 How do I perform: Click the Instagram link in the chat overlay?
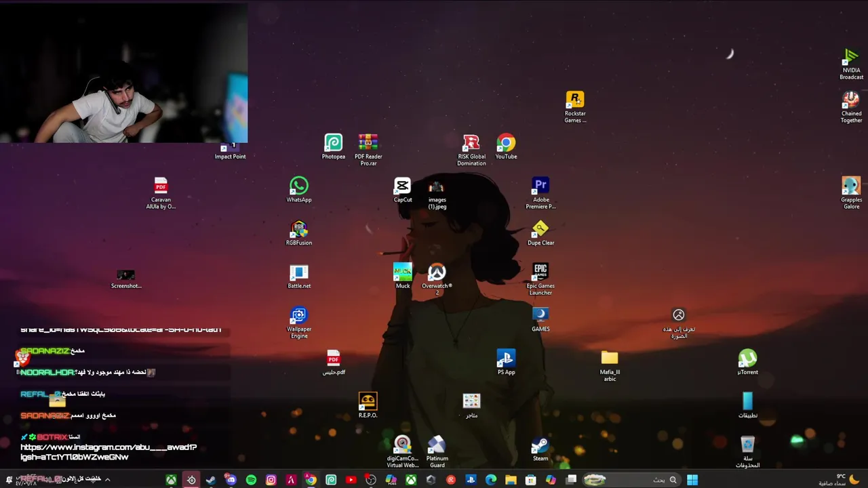coord(108,452)
